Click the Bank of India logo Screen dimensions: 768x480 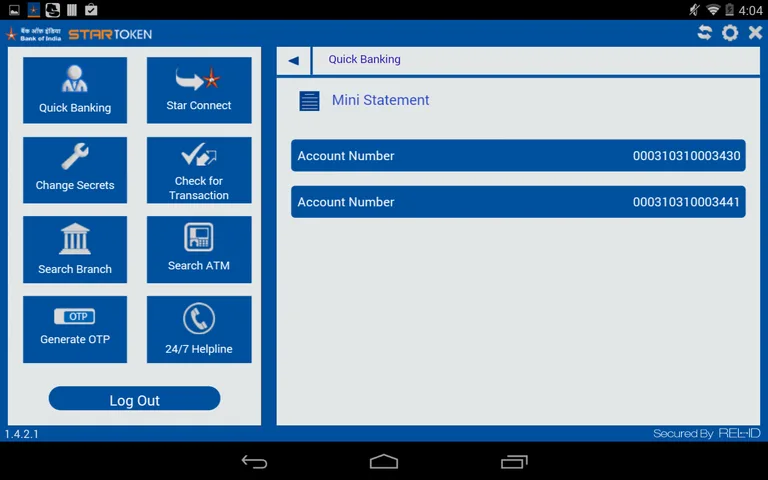pos(33,34)
